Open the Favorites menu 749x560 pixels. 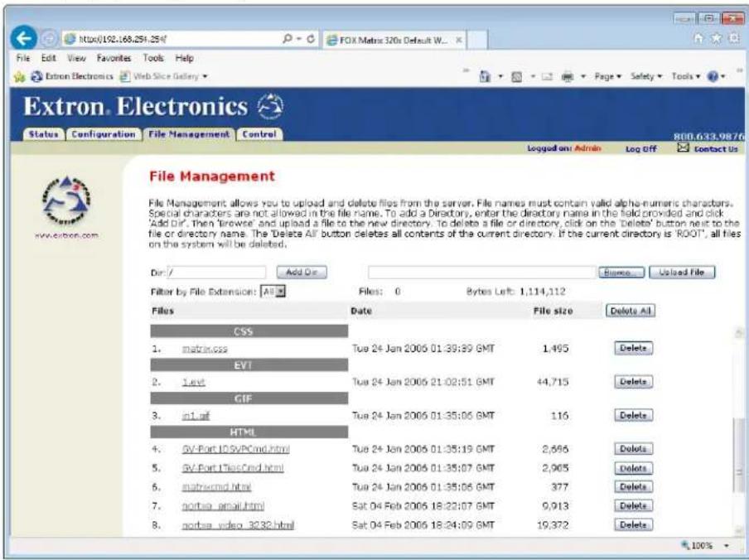(x=114, y=58)
